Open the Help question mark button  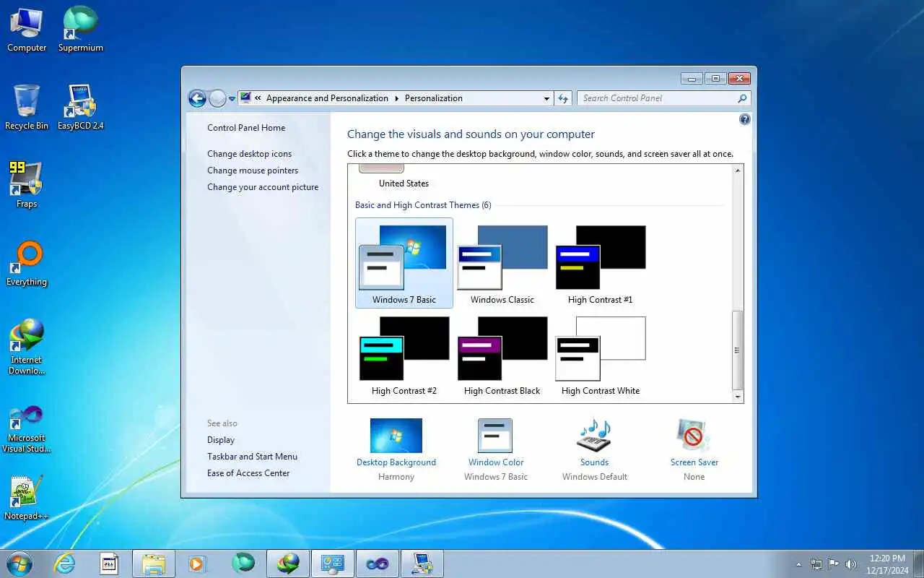(745, 119)
